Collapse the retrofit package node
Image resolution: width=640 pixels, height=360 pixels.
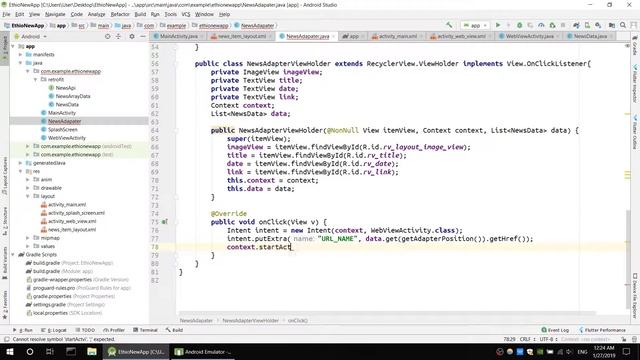(36, 80)
